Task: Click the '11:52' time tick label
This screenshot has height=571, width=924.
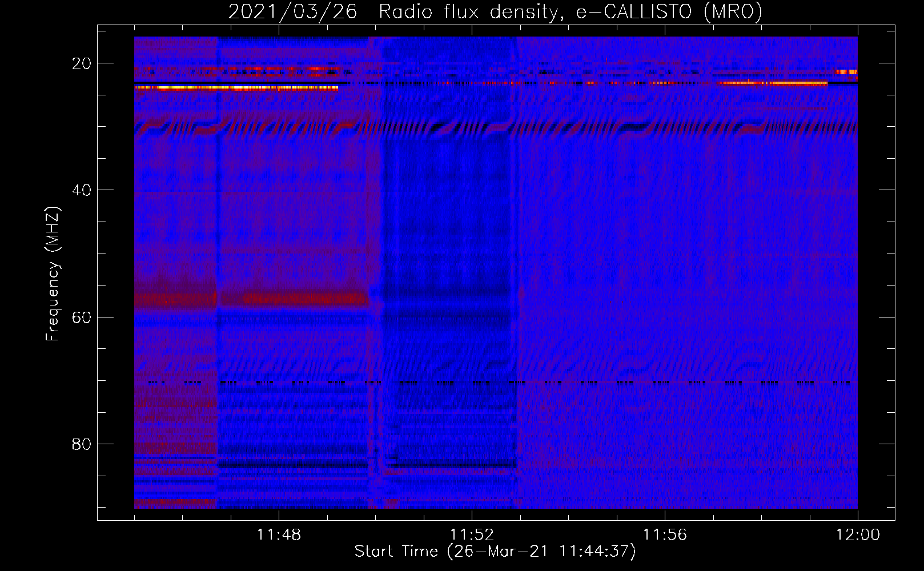Action: tap(472, 535)
